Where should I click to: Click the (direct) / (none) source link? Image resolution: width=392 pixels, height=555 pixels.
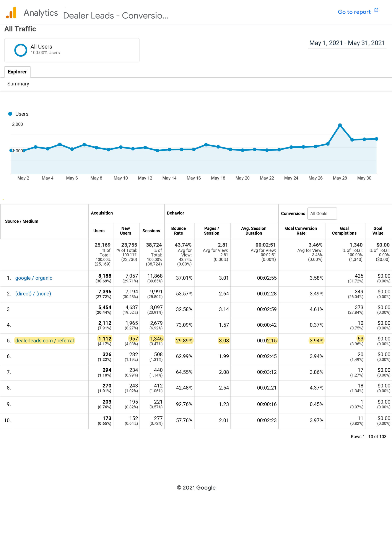(x=33, y=294)
